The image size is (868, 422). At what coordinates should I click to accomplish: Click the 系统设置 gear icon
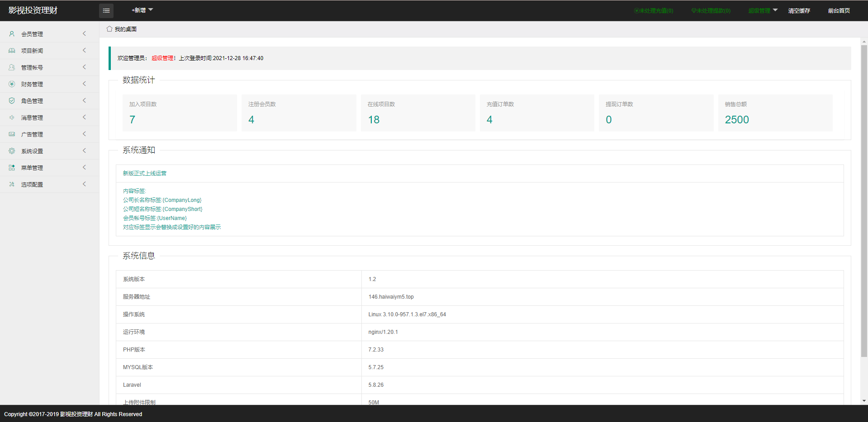pyautogui.click(x=12, y=151)
